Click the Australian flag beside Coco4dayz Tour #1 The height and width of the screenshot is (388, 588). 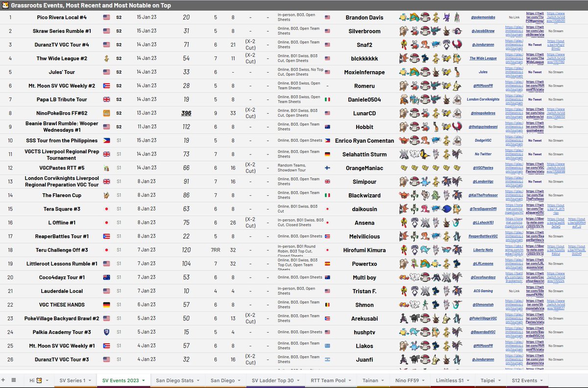point(106,277)
